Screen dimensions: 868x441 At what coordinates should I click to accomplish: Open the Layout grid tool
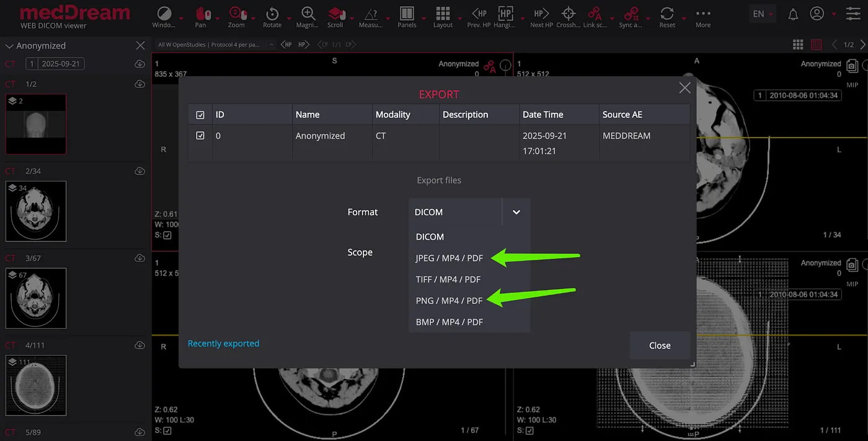443,14
